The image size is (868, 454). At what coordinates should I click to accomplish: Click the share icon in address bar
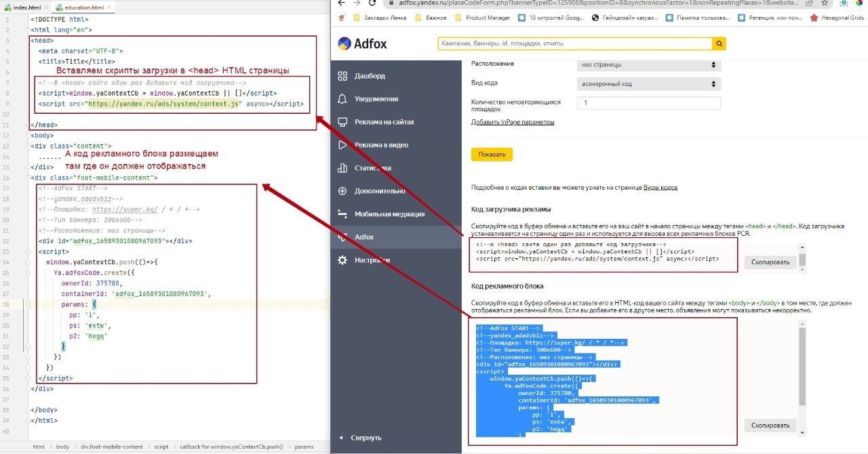pos(809,3)
